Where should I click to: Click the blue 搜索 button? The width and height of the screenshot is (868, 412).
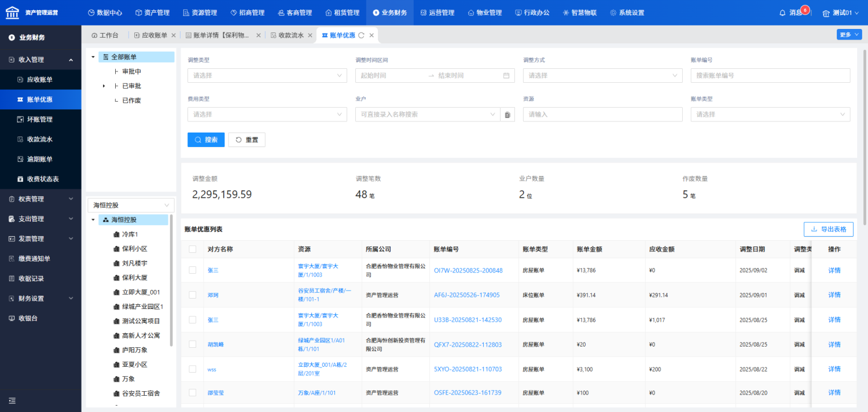tap(206, 139)
